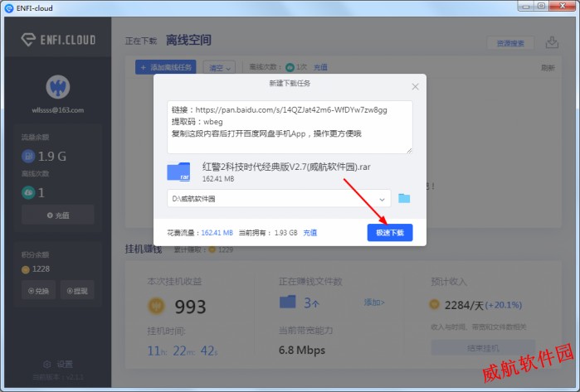The height and width of the screenshot is (392, 580).
Task: Click the 添加> link
Action: (374, 302)
